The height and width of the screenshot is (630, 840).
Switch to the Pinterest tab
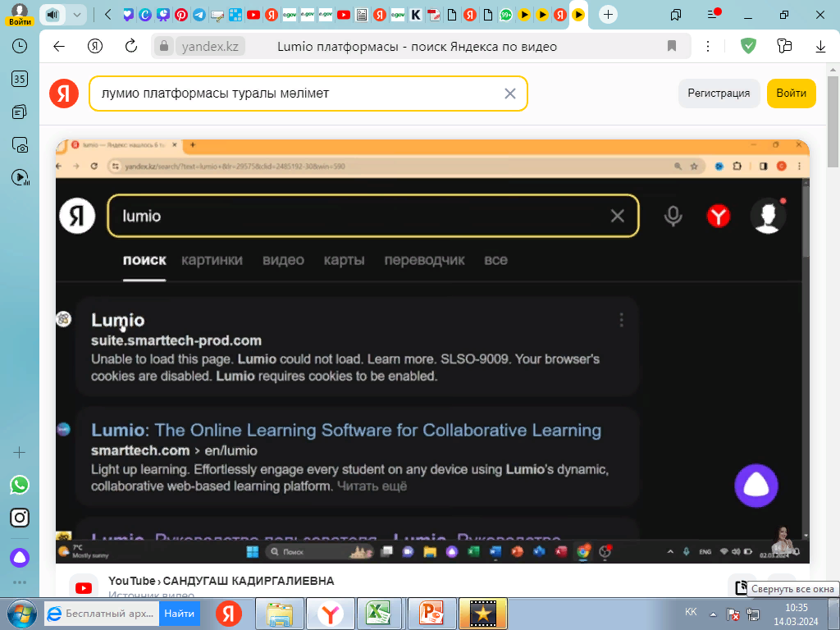click(x=181, y=15)
